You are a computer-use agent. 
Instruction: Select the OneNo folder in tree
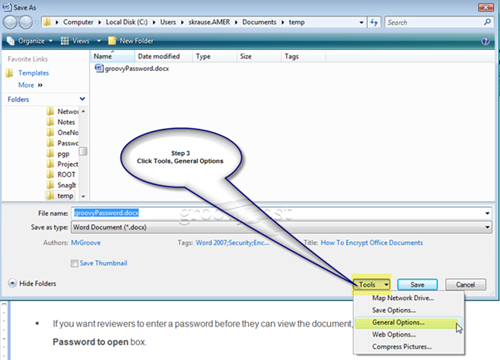coord(68,133)
